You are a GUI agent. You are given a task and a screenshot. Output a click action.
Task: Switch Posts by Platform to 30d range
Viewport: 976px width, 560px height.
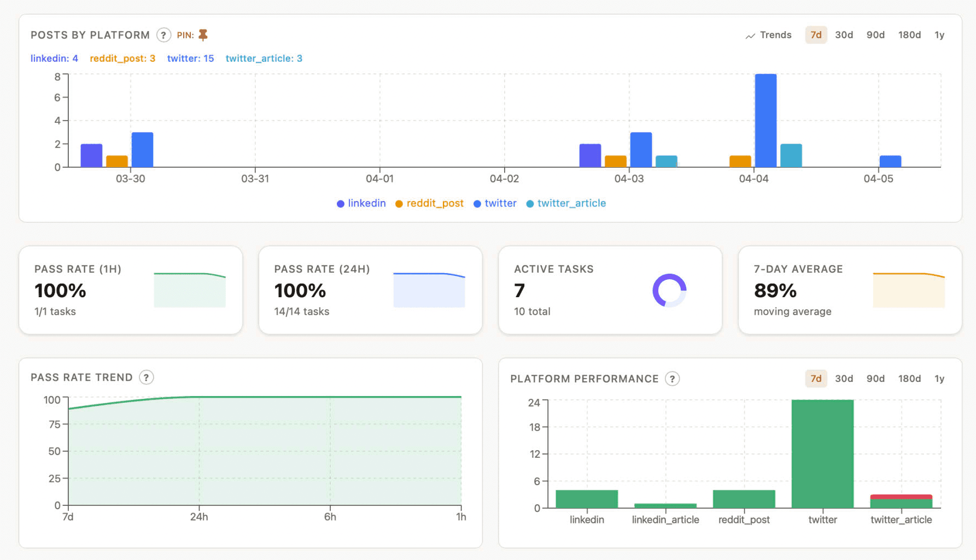tap(844, 34)
